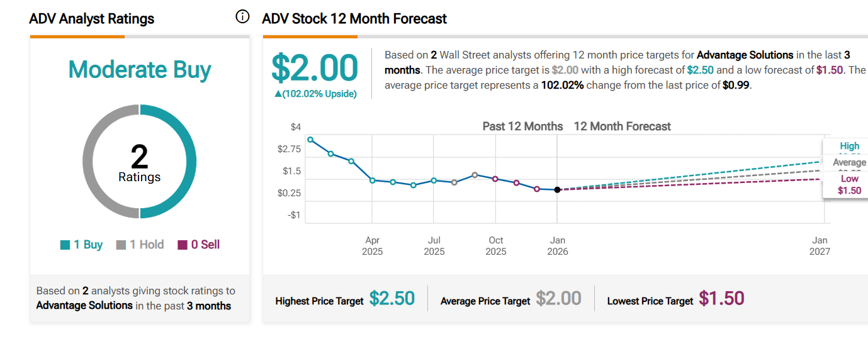Image resolution: width=868 pixels, height=361 pixels.
Task: Click the large $2.00 average price target
Action: (x=315, y=68)
